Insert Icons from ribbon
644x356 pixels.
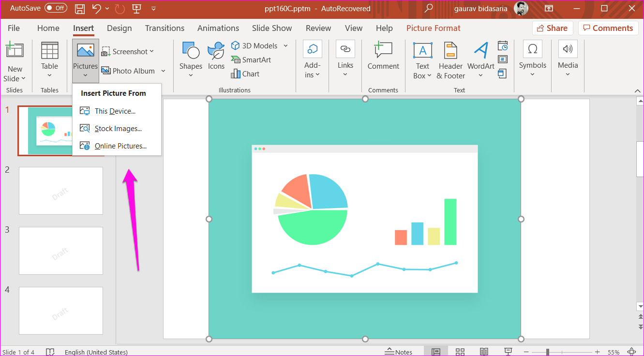point(216,57)
